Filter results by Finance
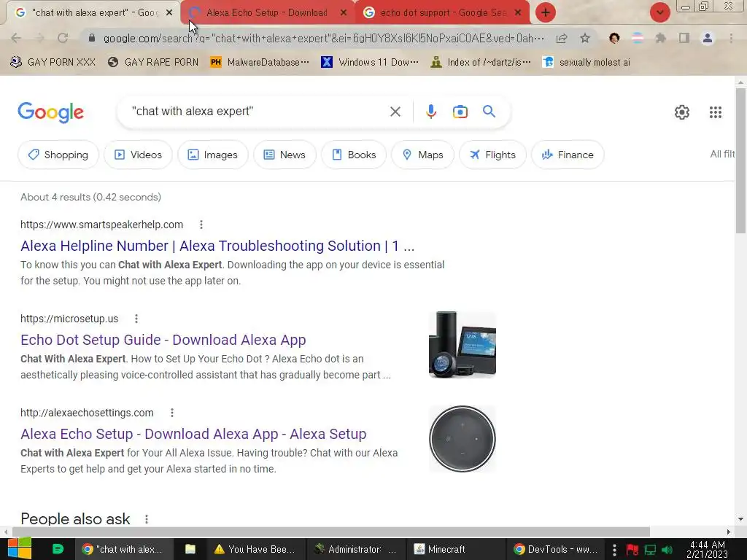 tap(568, 155)
